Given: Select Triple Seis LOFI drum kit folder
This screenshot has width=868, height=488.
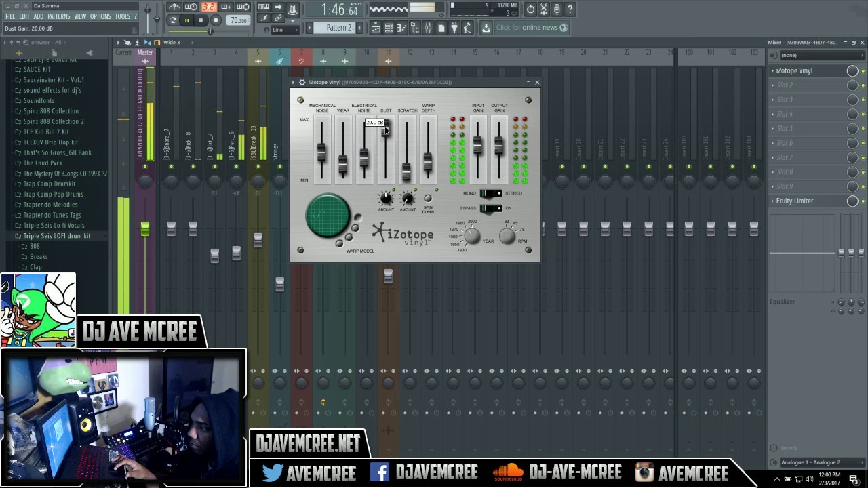Looking at the screenshot, I should [x=57, y=236].
